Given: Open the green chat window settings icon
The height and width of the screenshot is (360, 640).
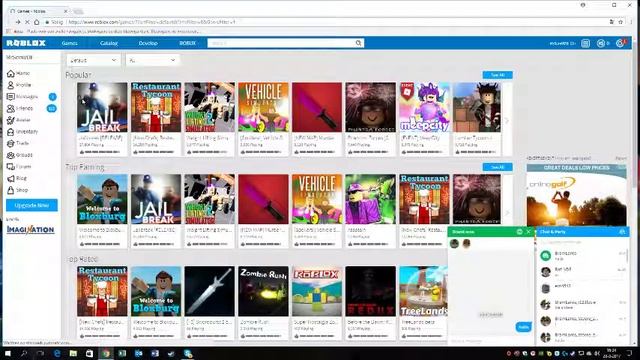Looking at the screenshot, I should (520, 232).
